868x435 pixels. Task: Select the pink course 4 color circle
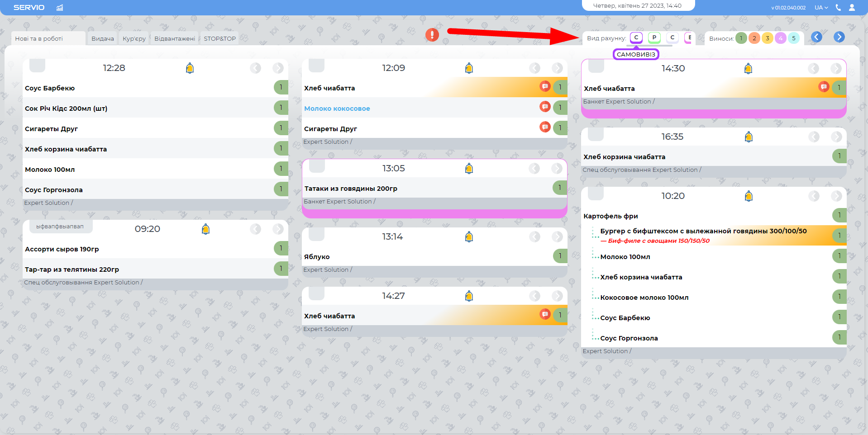click(781, 38)
